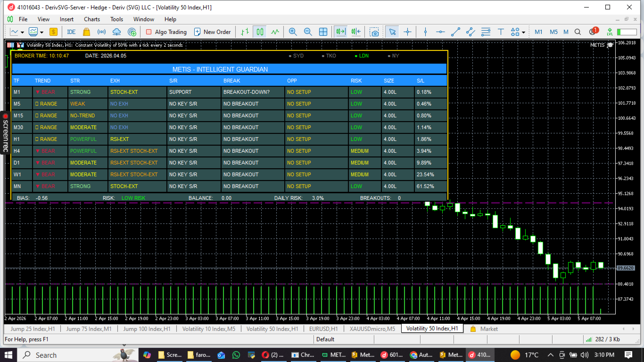The height and width of the screenshot is (362, 644).
Task: Click the SUPPORT cell in M1 row
Action: click(194, 92)
